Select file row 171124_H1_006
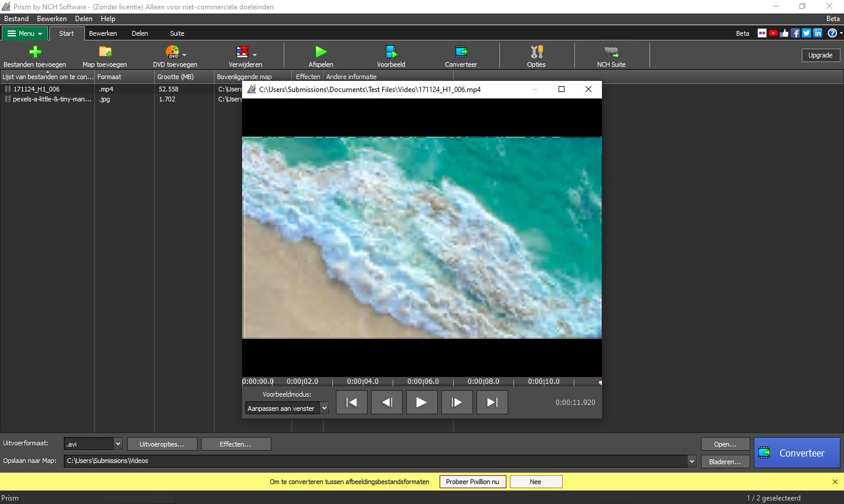This screenshot has width=844, height=504. (x=121, y=89)
